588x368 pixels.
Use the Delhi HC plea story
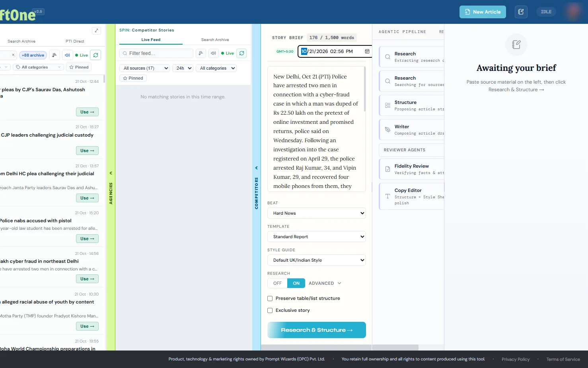(87, 198)
